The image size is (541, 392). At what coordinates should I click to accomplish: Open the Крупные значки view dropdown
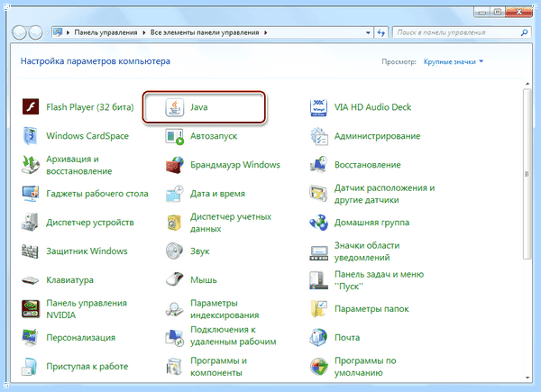point(454,61)
